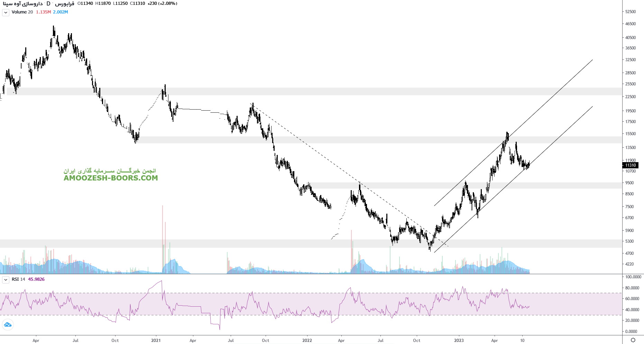
Task: Click the TradingView cloud logo icon
Action: click(x=8, y=325)
